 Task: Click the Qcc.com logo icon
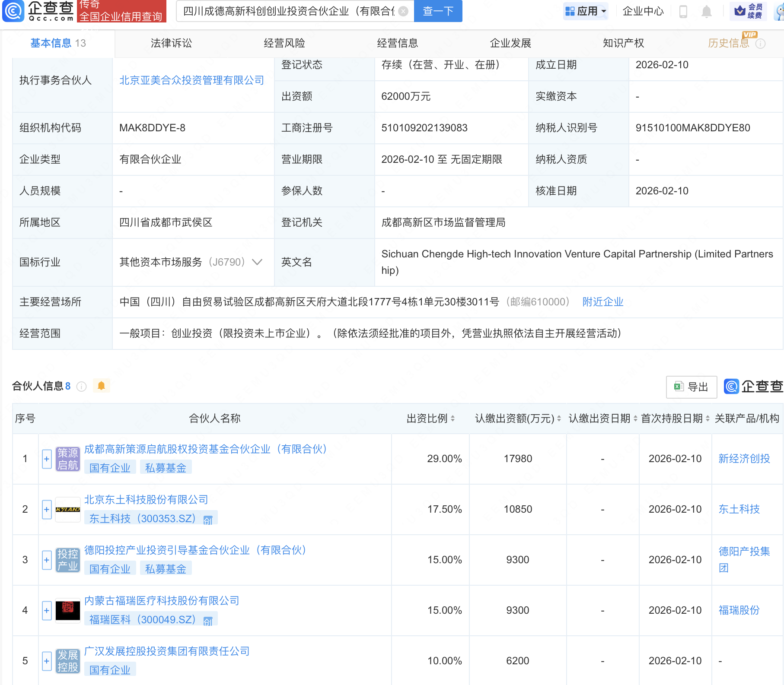click(x=14, y=11)
